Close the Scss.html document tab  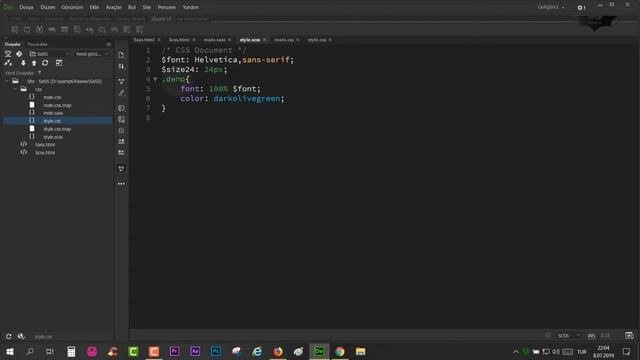(194, 40)
